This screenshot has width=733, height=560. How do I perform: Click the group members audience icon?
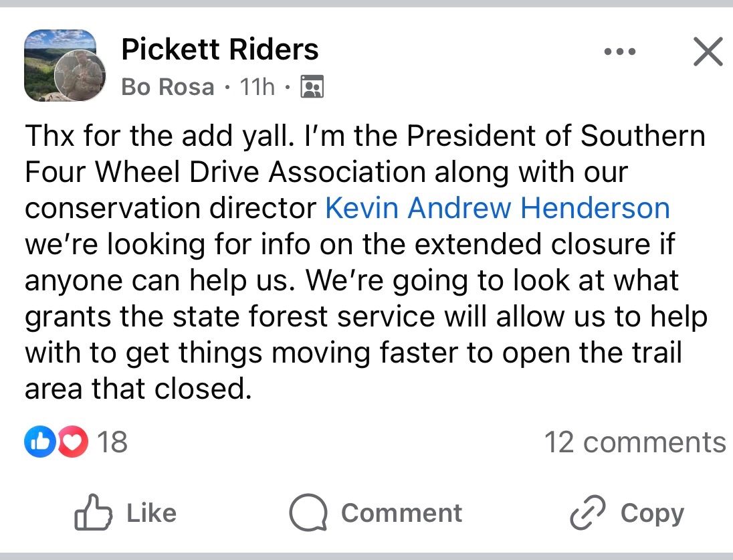point(312,87)
